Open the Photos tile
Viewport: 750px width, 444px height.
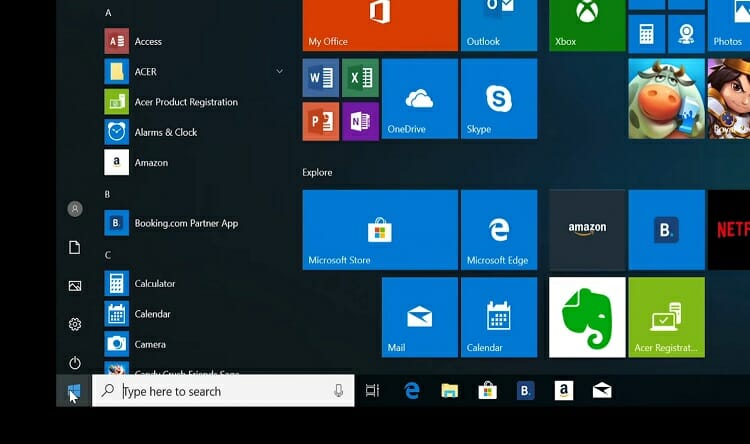[728, 25]
